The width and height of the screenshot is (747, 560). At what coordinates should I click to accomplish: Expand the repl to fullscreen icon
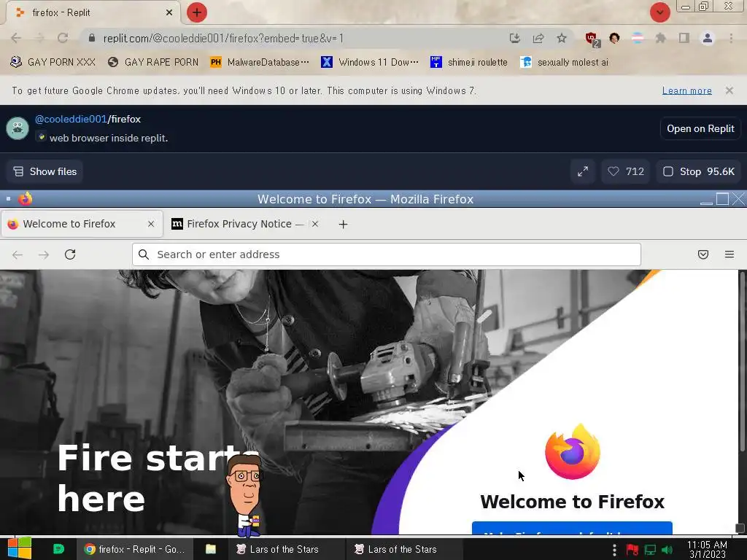click(583, 171)
